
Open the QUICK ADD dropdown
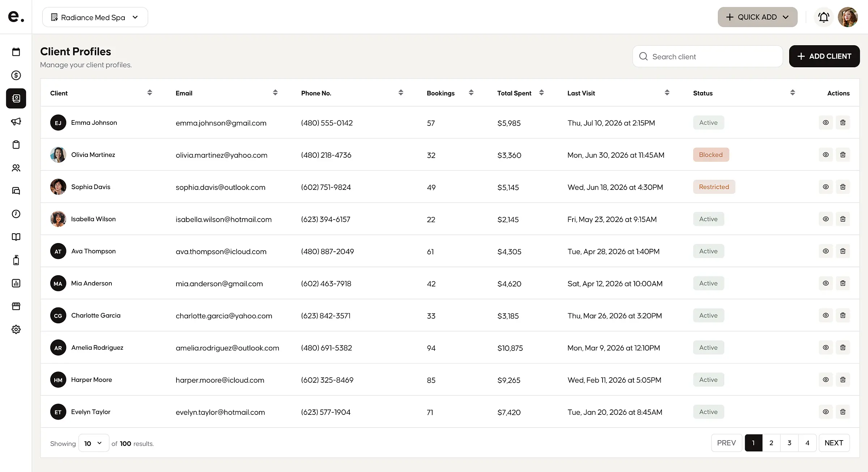click(x=757, y=17)
